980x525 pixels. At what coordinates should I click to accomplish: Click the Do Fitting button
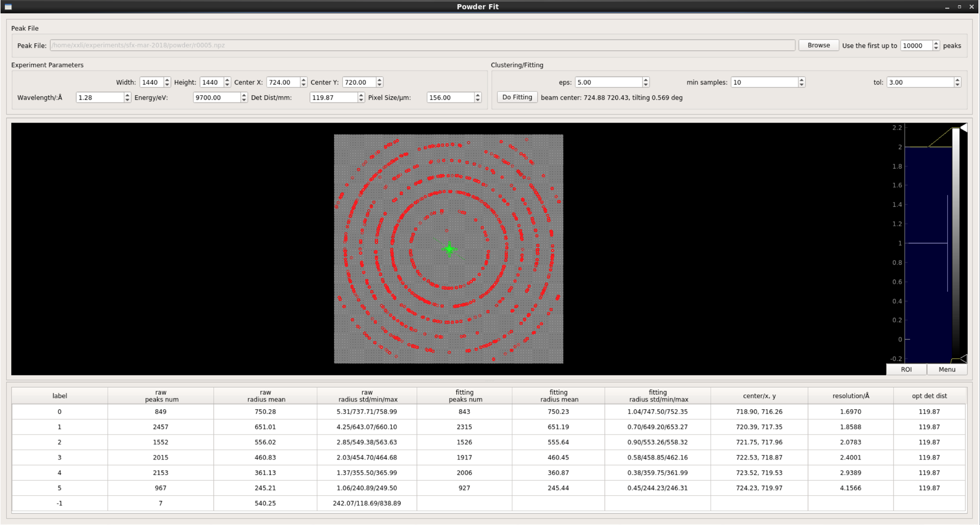point(517,97)
